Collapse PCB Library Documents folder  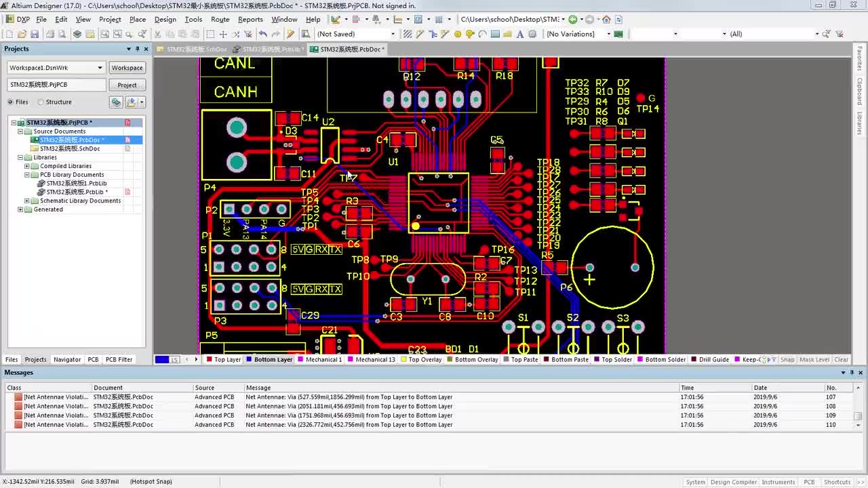pos(27,175)
